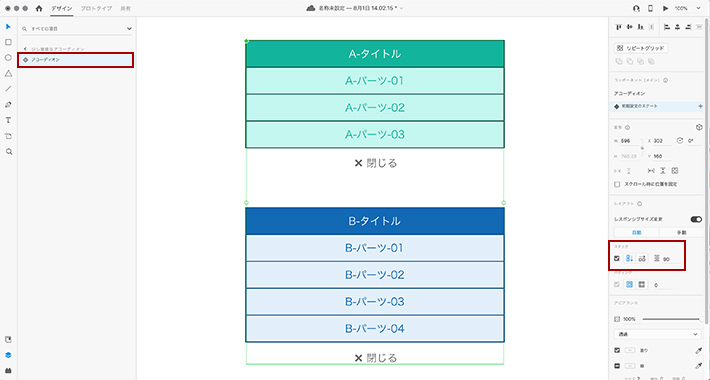
Task: Enable fix position when scrolling checkbox
Action: [617, 184]
